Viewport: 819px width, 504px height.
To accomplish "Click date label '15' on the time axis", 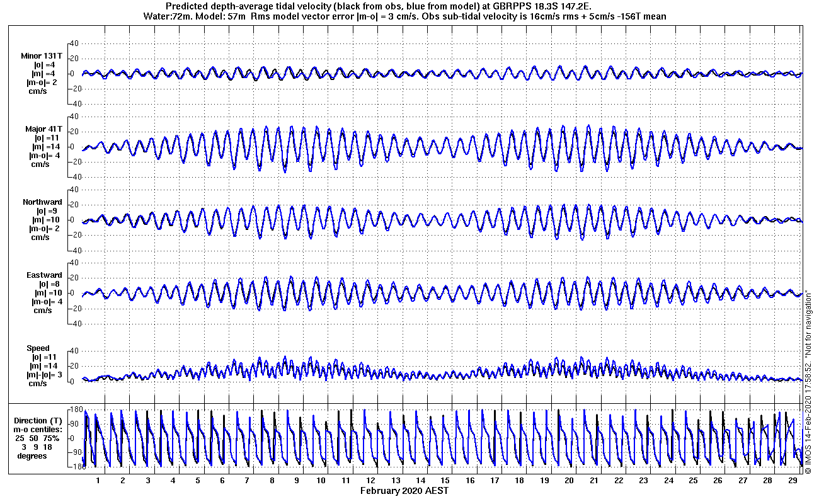I will pyautogui.click(x=445, y=481).
